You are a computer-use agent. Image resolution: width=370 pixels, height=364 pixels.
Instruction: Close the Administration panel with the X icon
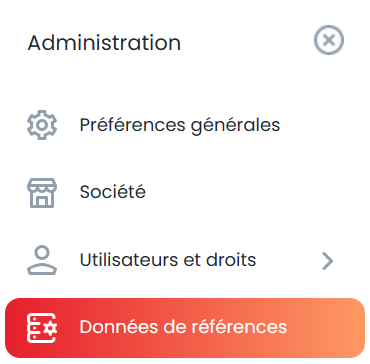[329, 40]
